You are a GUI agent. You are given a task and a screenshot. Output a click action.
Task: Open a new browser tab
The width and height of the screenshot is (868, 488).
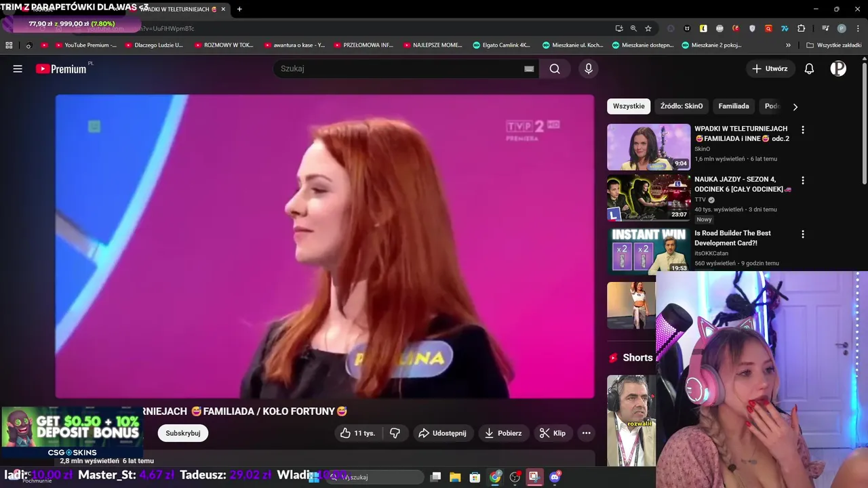pyautogui.click(x=239, y=9)
